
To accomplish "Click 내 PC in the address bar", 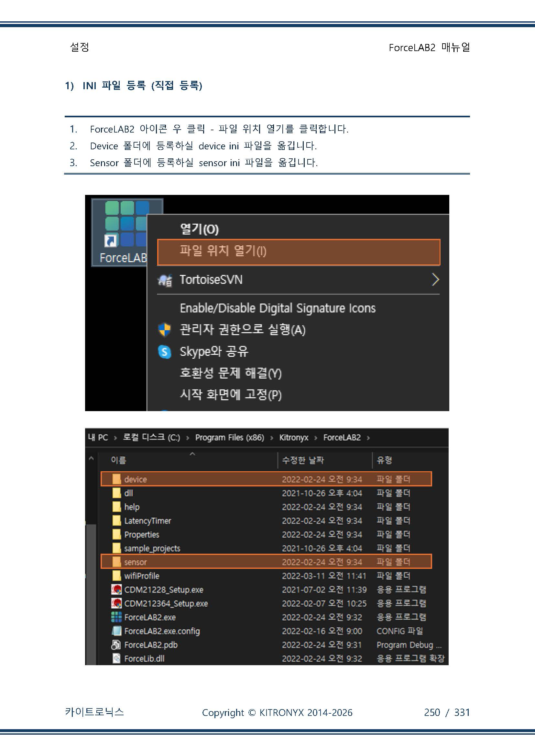I will click(x=98, y=438).
